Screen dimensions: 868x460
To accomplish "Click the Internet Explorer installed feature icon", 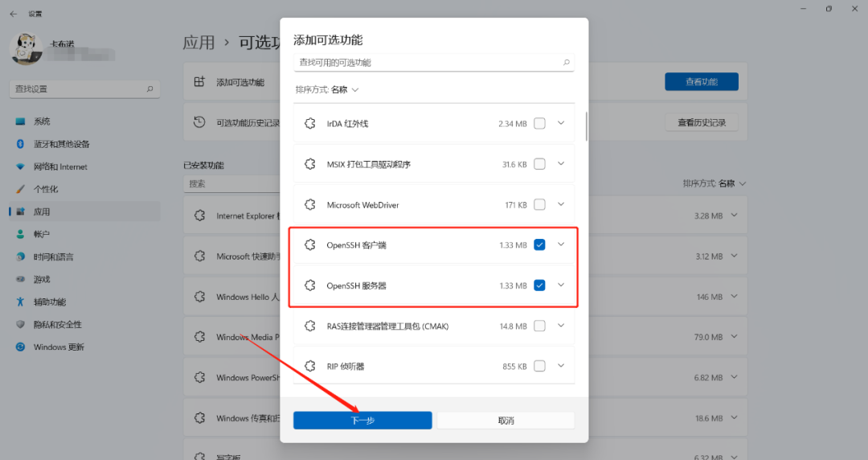I will click(200, 216).
